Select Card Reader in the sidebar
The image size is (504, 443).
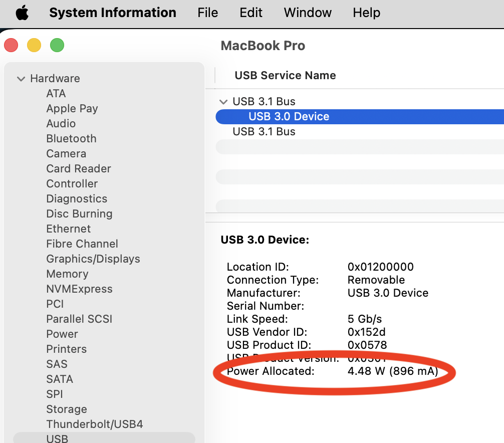click(x=79, y=168)
